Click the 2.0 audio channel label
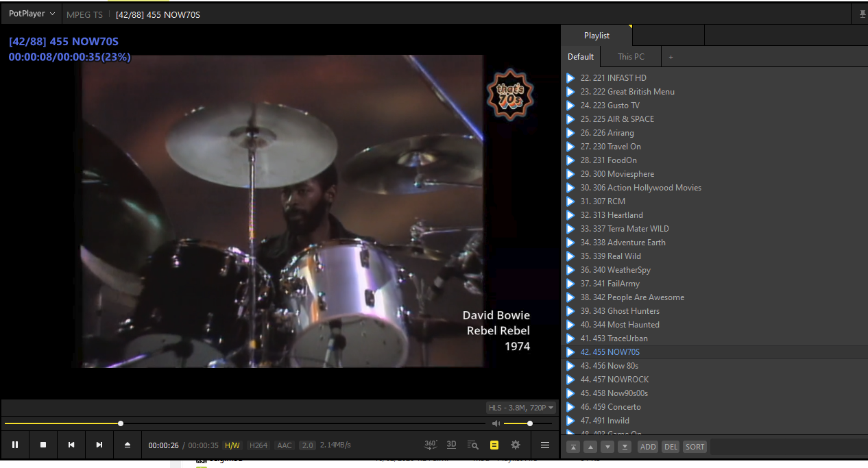Image resolution: width=868 pixels, height=468 pixels. pos(307,445)
